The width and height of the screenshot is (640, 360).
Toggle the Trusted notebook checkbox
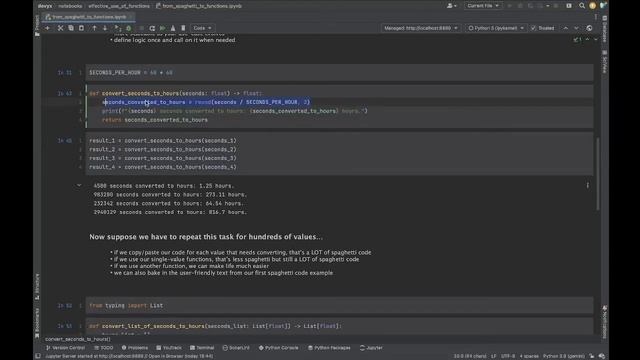click(x=533, y=28)
